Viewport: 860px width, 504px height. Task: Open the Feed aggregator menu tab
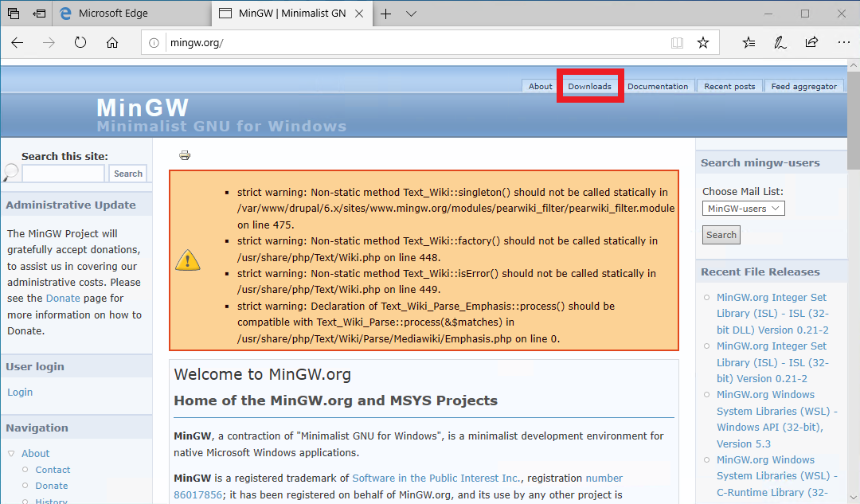tap(804, 86)
